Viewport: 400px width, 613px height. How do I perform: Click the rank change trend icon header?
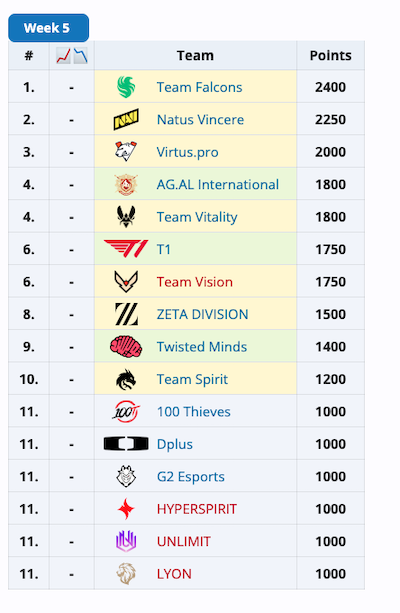pyautogui.click(x=72, y=56)
